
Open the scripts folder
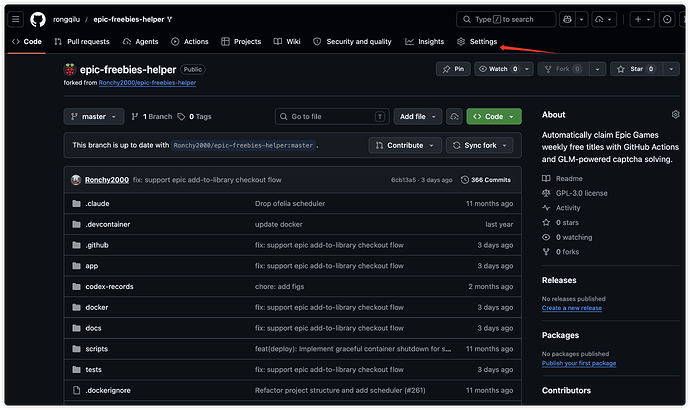pos(96,348)
